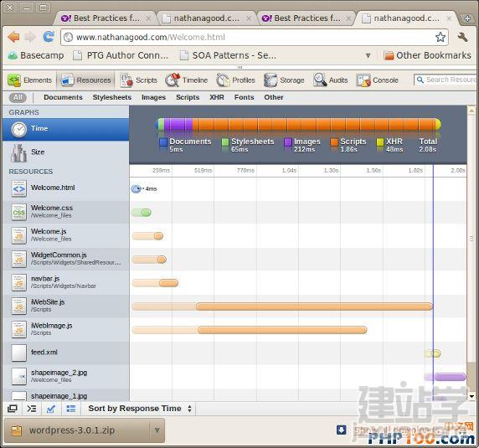The image size is (479, 448).
Task: Click the WidgetCommon.js script icon
Action: click(19, 259)
